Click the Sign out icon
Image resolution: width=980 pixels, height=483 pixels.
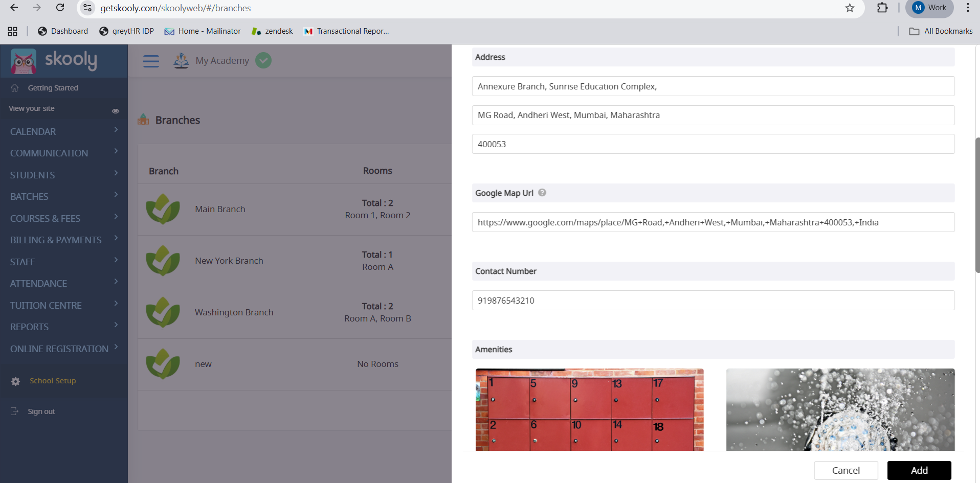click(x=15, y=411)
